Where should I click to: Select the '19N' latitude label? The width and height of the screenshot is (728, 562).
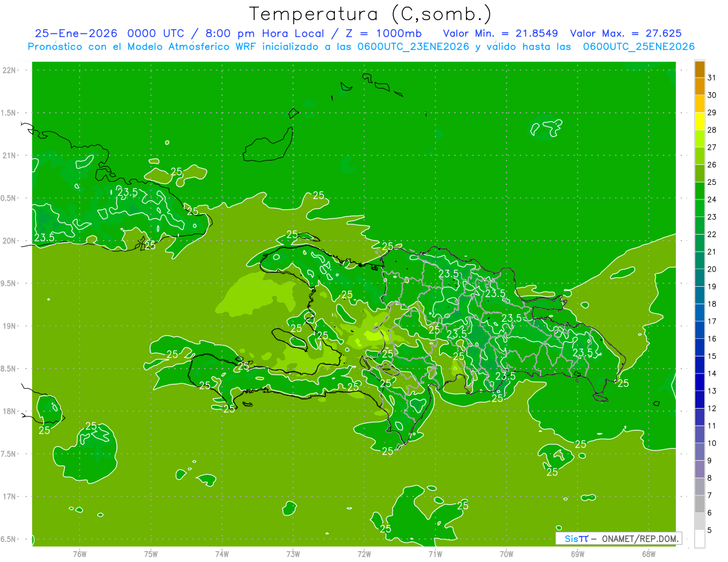pyautogui.click(x=10, y=326)
